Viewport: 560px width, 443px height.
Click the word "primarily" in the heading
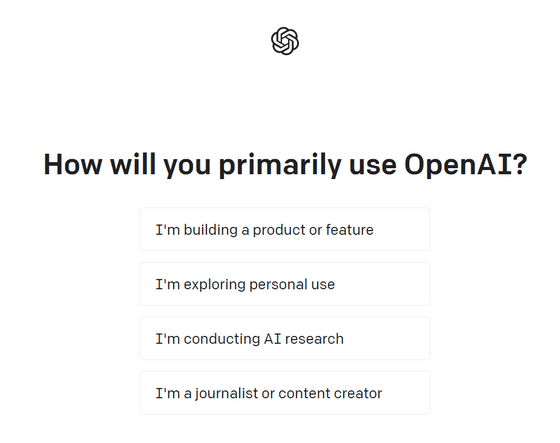tap(280, 165)
